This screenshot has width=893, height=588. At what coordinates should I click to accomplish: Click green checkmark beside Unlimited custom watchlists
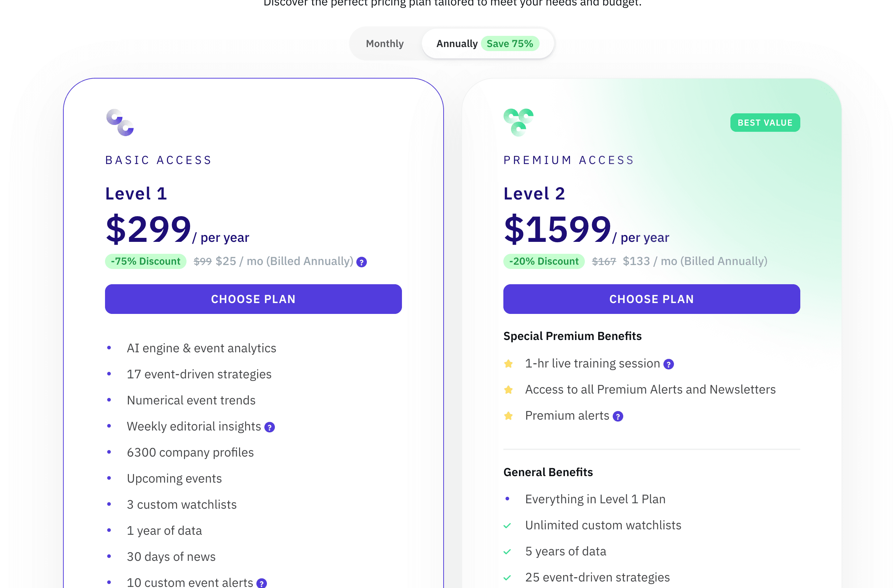coord(507,525)
